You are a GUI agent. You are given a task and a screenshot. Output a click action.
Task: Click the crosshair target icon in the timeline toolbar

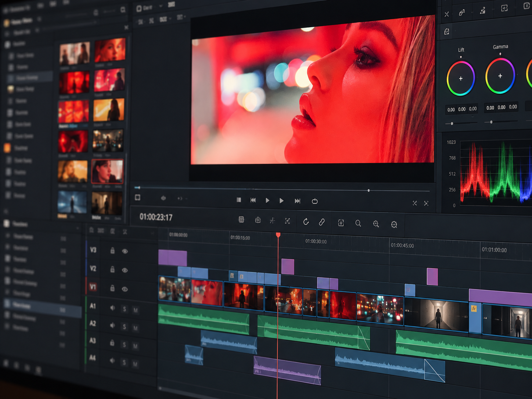(394, 224)
